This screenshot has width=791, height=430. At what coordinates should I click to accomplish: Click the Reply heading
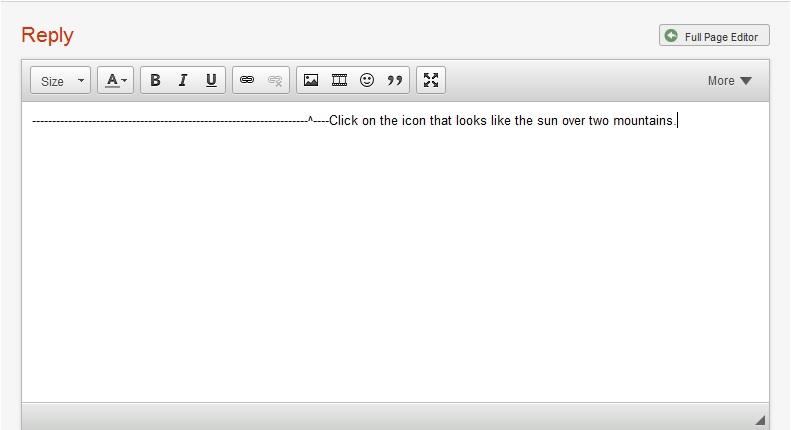47,35
